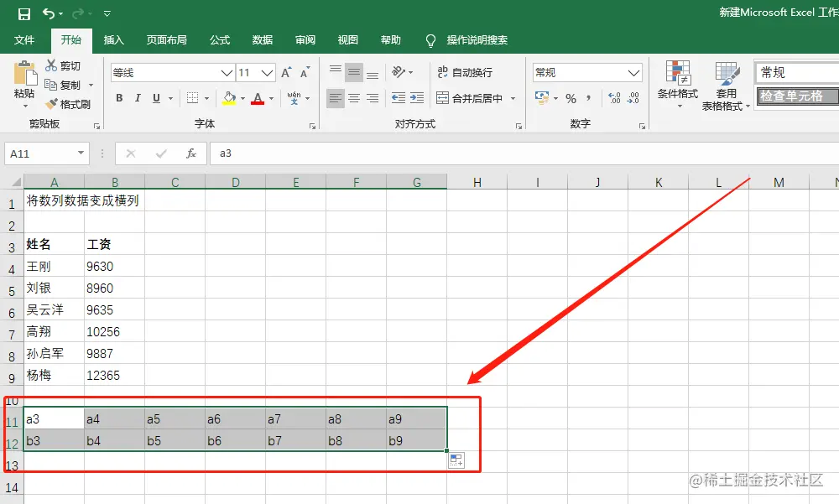
Task: Toggle align text right
Action: [373, 98]
